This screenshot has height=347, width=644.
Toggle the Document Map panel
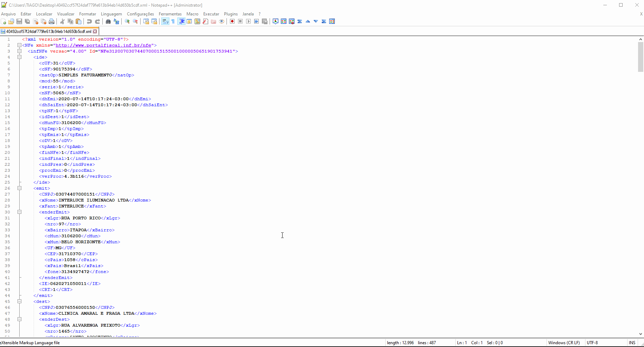pyautogui.click(x=197, y=21)
